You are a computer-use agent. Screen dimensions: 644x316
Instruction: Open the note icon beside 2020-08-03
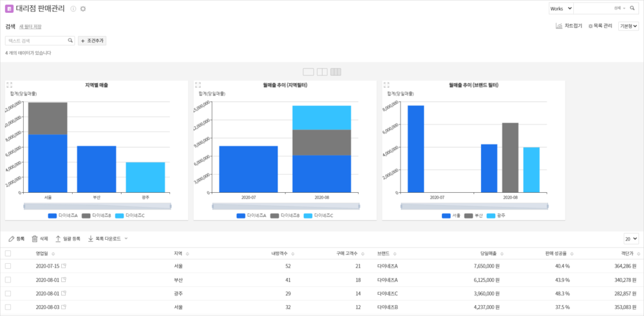(x=64, y=307)
